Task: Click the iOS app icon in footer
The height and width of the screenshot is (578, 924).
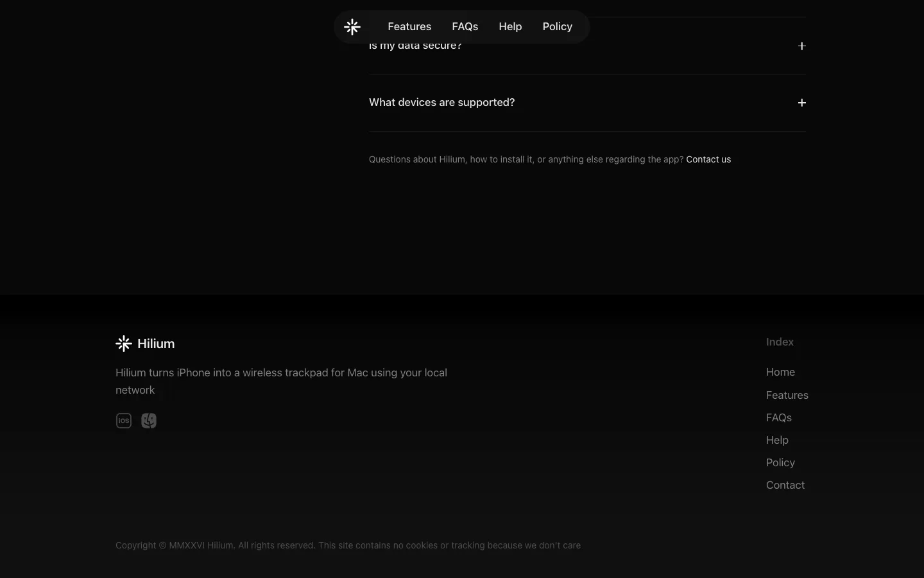Action: point(124,421)
